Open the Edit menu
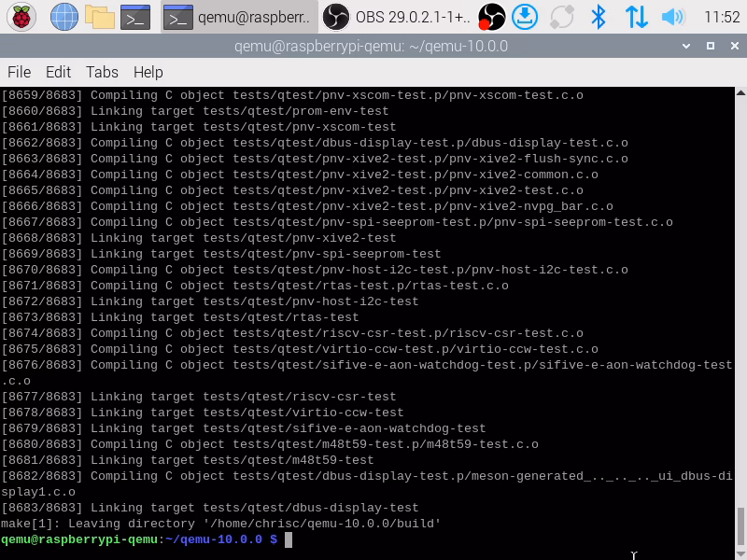The image size is (747, 560). pyautogui.click(x=58, y=72)
